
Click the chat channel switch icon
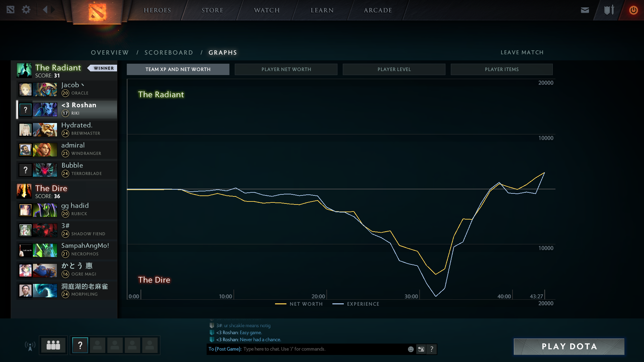[421, 349]
